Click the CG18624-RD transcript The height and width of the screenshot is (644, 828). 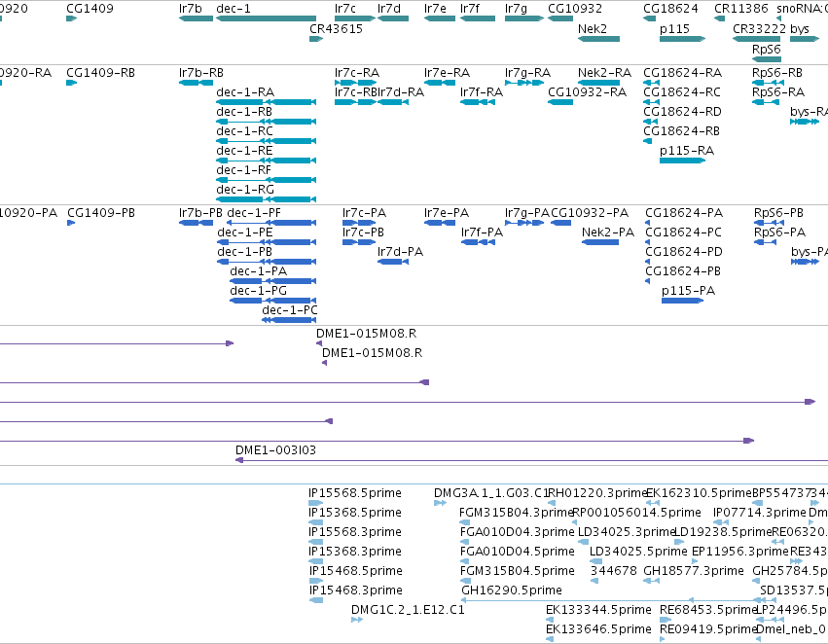(650, 122)
